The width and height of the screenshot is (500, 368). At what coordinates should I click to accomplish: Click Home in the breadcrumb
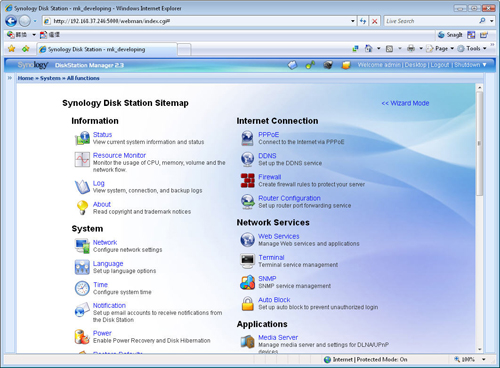pyautogui.click(x=25, y=78)
